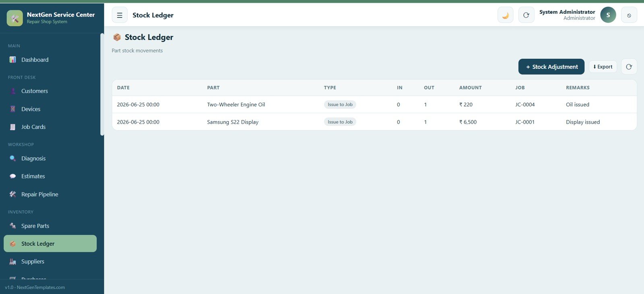644x294 pixels.
Task: Click the Diagnosis magnifier icon
Action: point(13,158)
